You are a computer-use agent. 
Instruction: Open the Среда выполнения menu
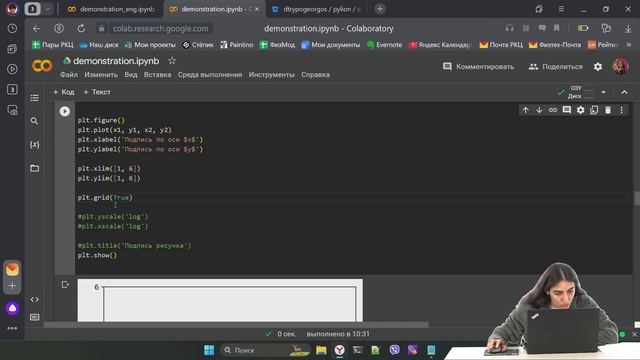pos(210,75)
